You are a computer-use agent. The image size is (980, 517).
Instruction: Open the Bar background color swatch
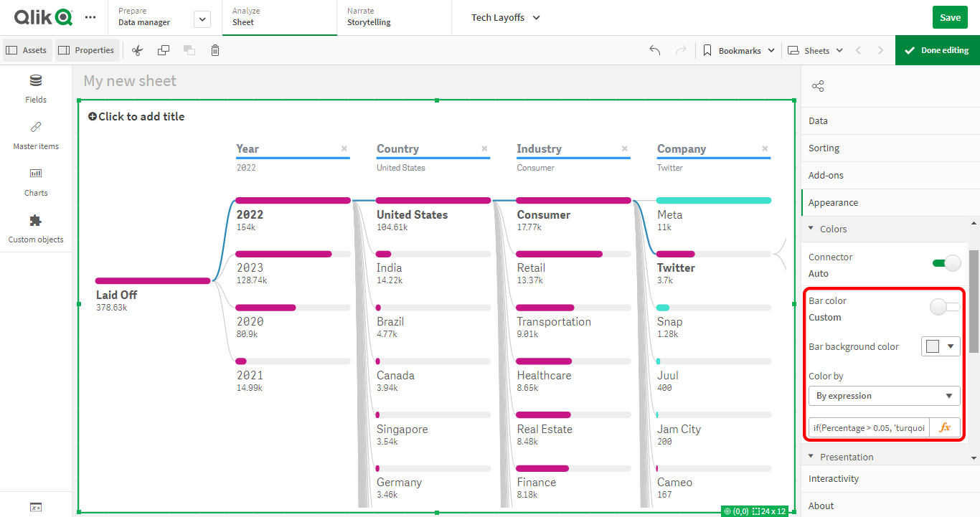pyautogui.click(x=941, y=346)
